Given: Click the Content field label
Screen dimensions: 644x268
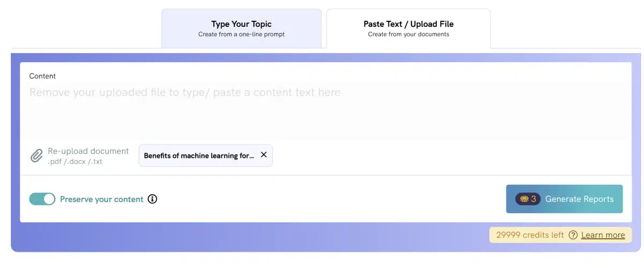Looking at the screenshot, I should pos(42,76).
